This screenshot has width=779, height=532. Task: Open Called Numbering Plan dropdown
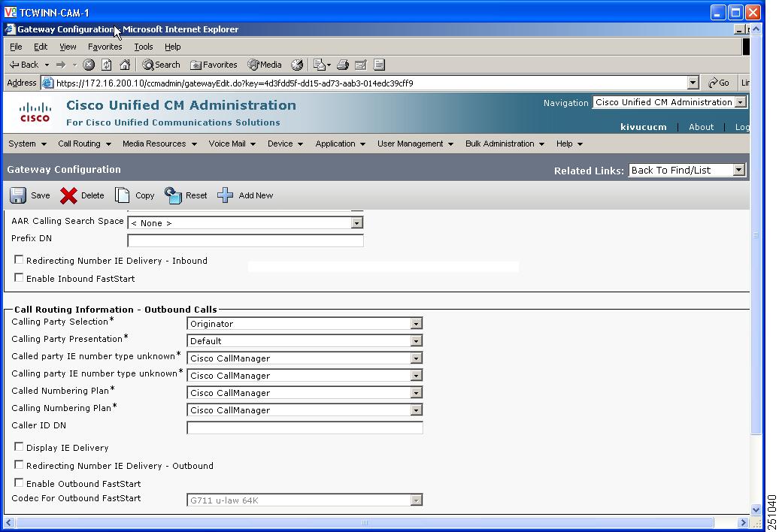pyautogui.click(x=417, y=393)
